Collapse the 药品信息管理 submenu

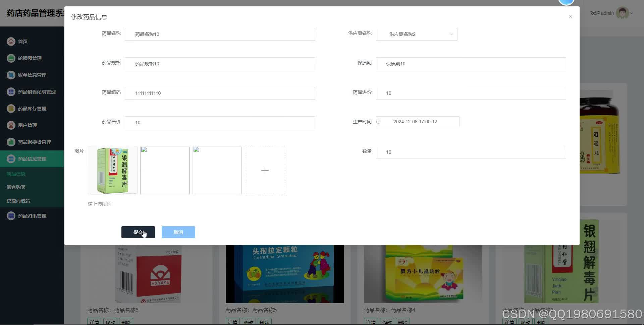point(32,158)
